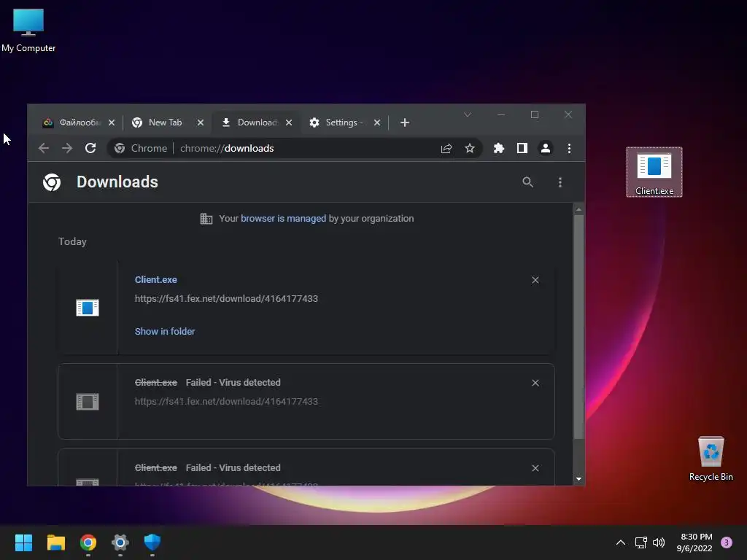Open the 'browser is managed' link
Screen dimensions: 747x560
click(284, 219)
